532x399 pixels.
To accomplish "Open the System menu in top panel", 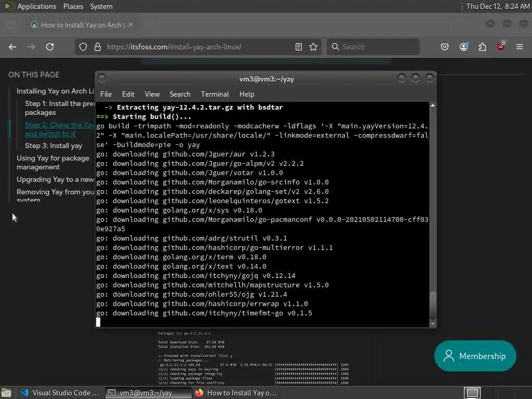I will pos(101,6).
